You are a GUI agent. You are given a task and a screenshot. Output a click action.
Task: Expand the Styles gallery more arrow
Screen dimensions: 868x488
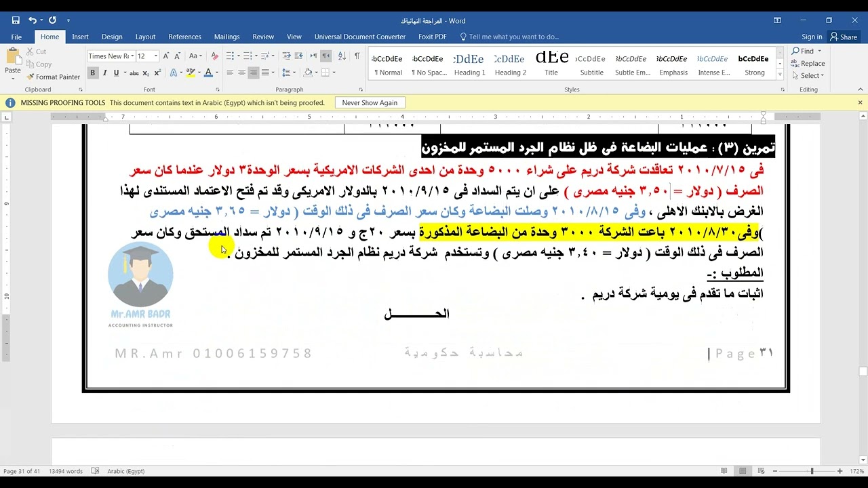point(780,75)
